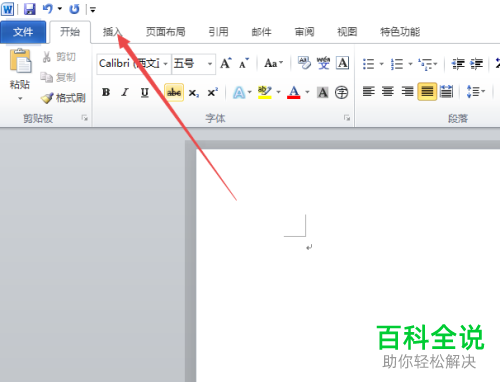
Task: Increase font size with grow font icon
Action: [x=226, y=63]
